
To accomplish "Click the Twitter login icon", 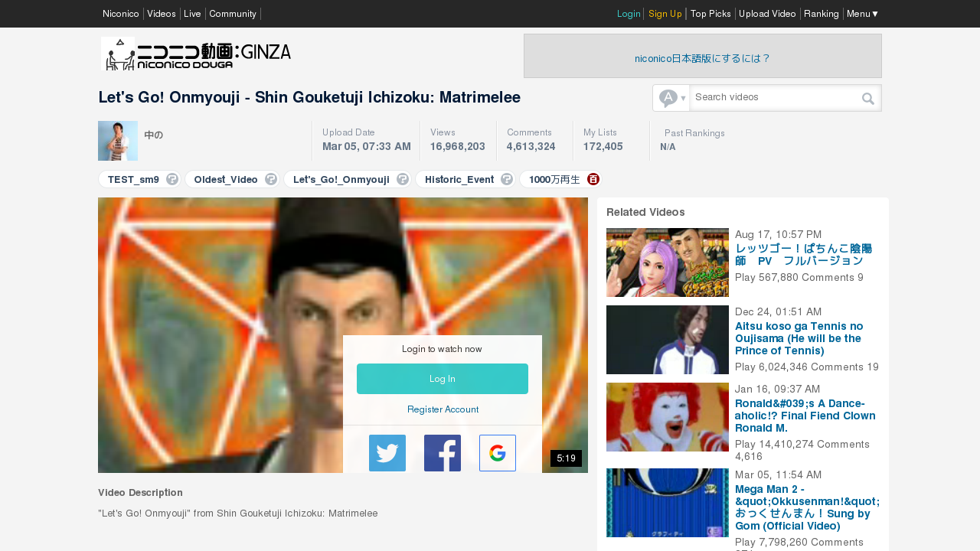I will coord(387,453).
